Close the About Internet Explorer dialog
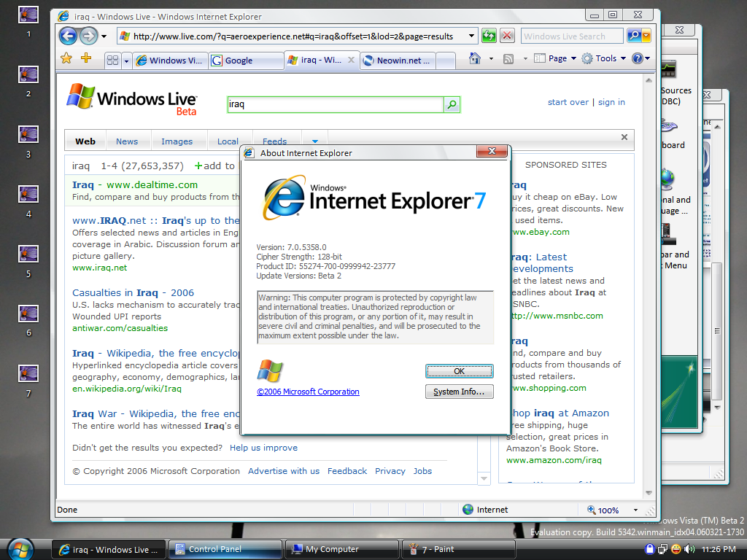The image size is (747, 560). pos(492,151)
